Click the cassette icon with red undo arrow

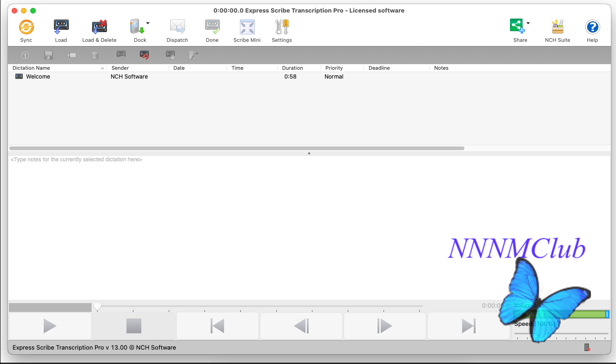pyautogui.click(x=145, y=55)
